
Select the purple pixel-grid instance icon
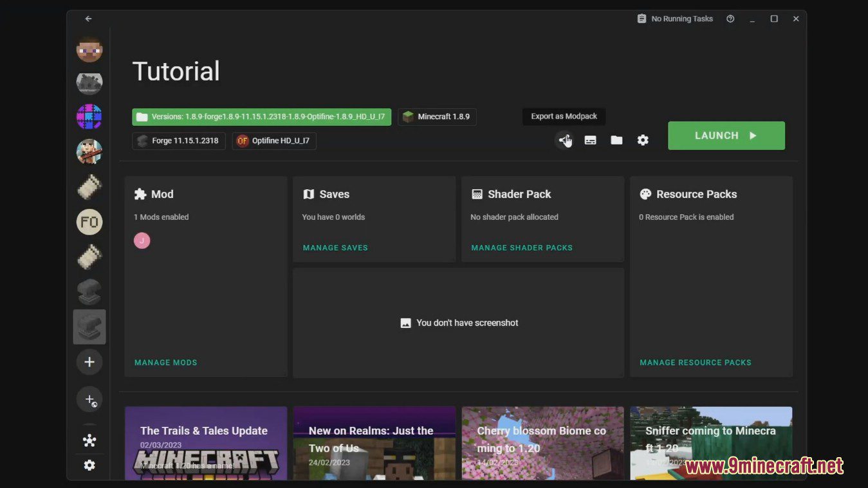point(89,117)
